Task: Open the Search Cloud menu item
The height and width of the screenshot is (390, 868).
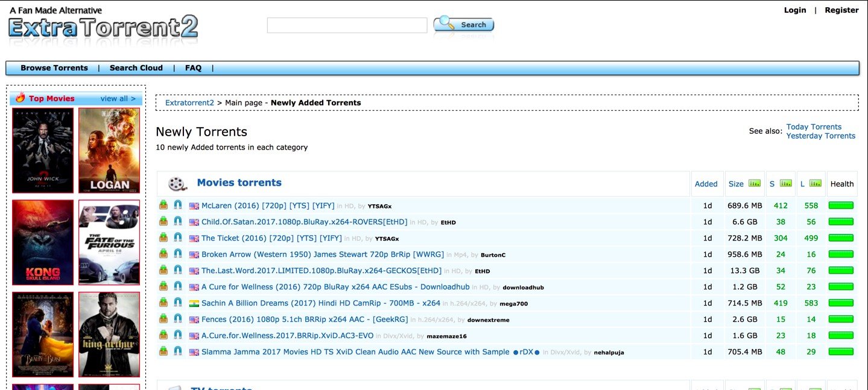Action: (x=136, y=68)
